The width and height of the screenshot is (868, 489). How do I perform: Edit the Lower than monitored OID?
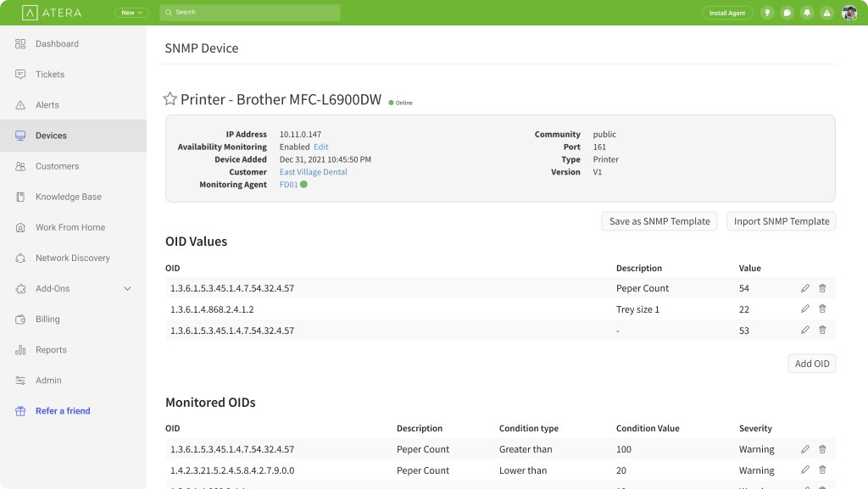click(805, 470)
